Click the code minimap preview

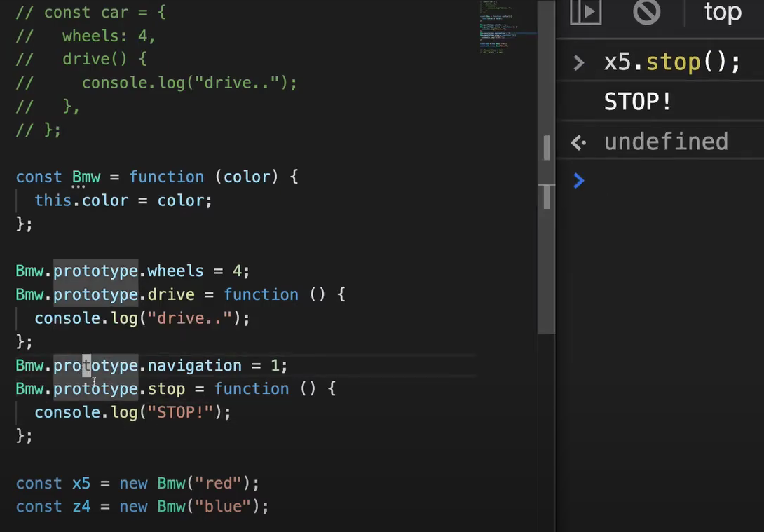pos(507,27)
